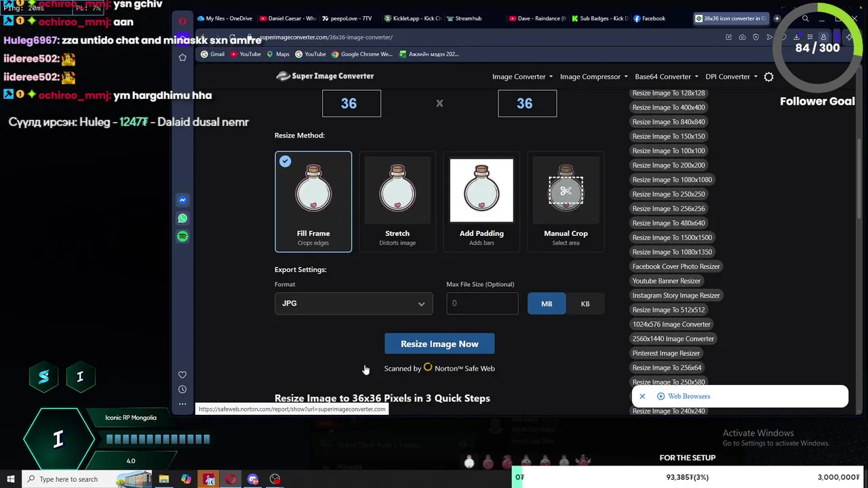
Task: Open the sidebar heart icon
Action: (182, 375)
